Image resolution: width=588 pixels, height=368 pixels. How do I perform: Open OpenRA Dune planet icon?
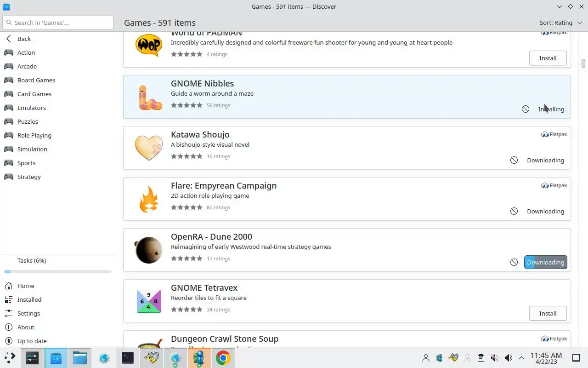pos(149,250)
